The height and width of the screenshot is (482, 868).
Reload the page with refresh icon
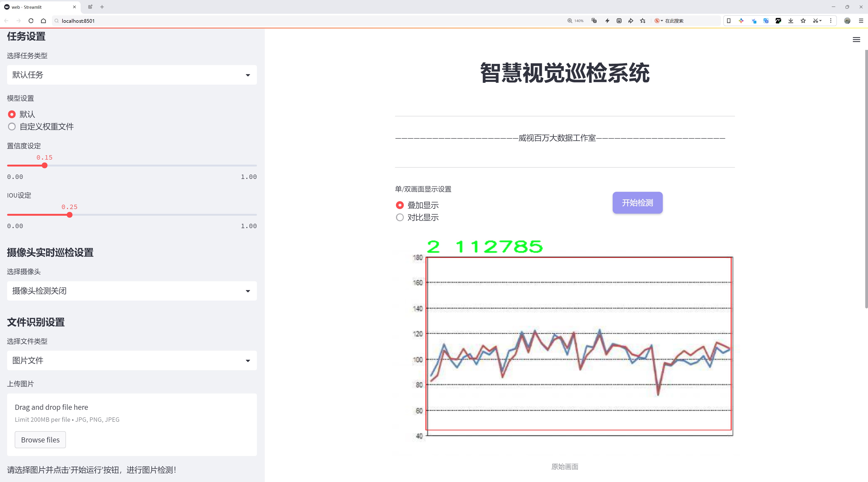31,21
